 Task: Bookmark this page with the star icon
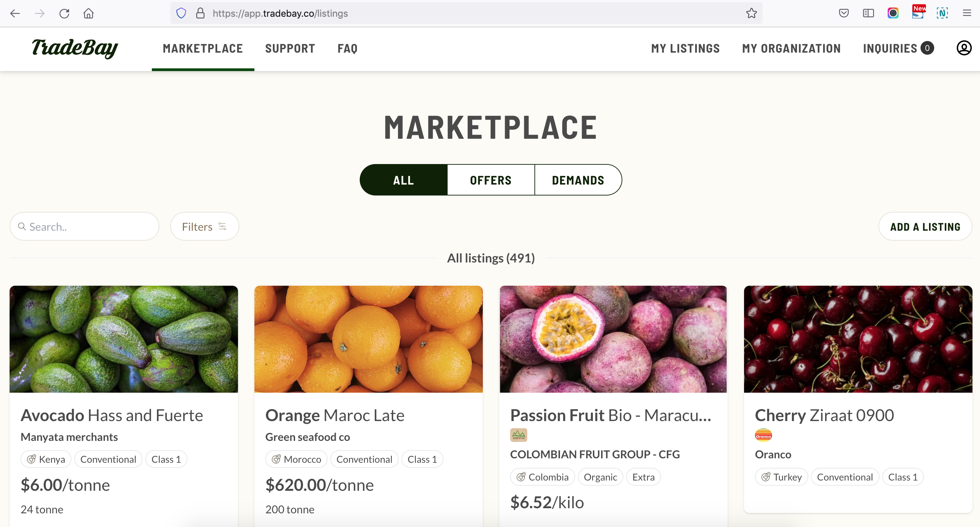[751, 13]
